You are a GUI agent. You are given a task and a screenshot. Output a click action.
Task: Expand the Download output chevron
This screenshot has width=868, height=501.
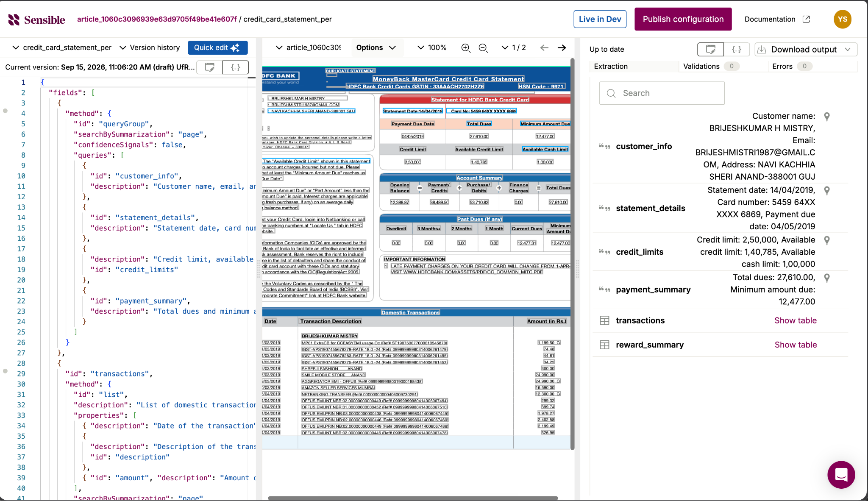pyautogui.click(x=848, y=50)
